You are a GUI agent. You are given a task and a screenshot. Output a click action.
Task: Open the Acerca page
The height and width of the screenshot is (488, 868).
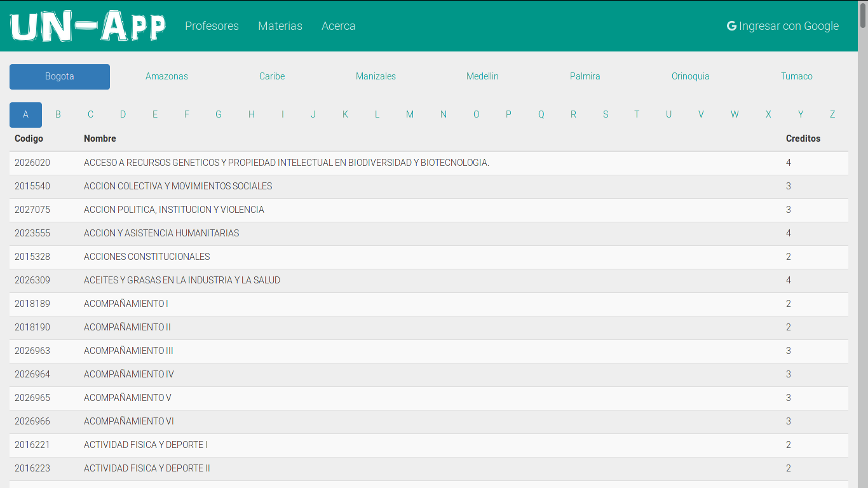point(339,26)
